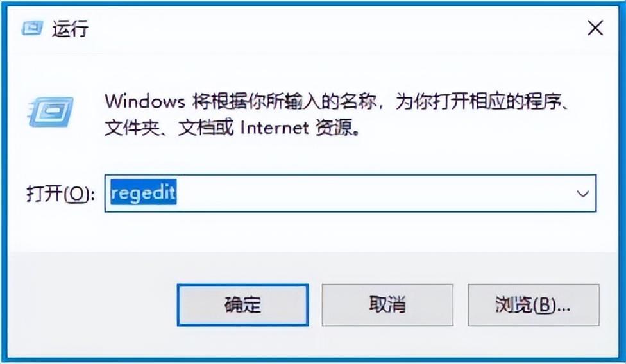The height and width of the screenshot is (364, 626).
Task: Cancel the dialog using 取消
Action: (387, 305)
